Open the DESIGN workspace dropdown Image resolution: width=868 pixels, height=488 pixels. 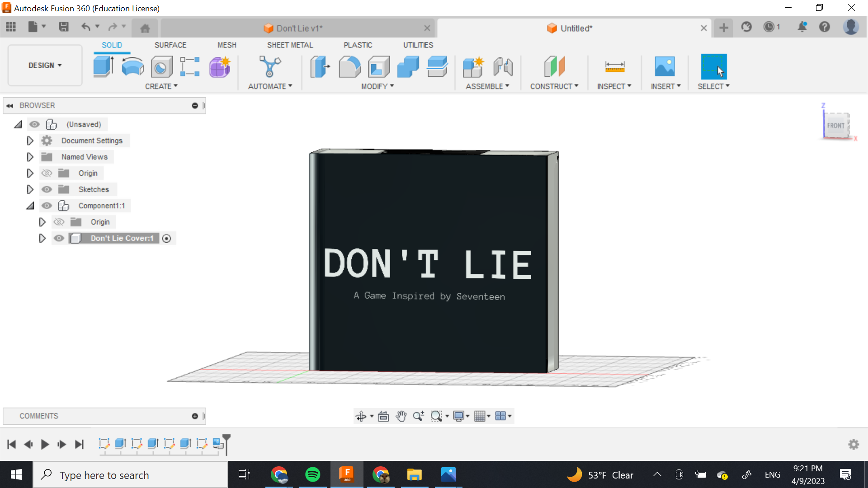(x=45, y=66)
